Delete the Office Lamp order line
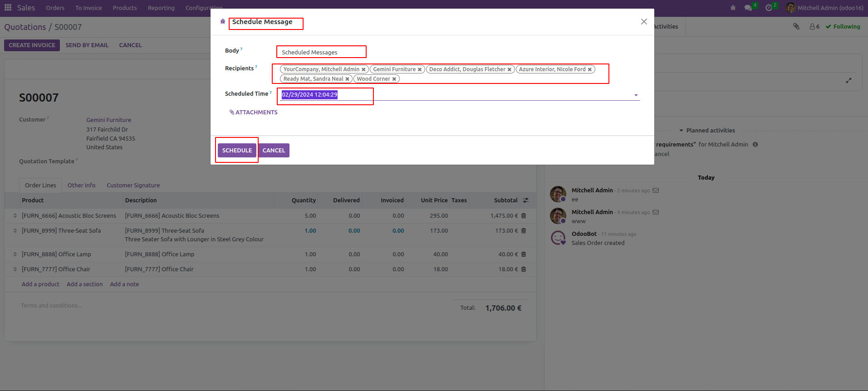Viewport: 868px width, 391px height. [524, 254]
